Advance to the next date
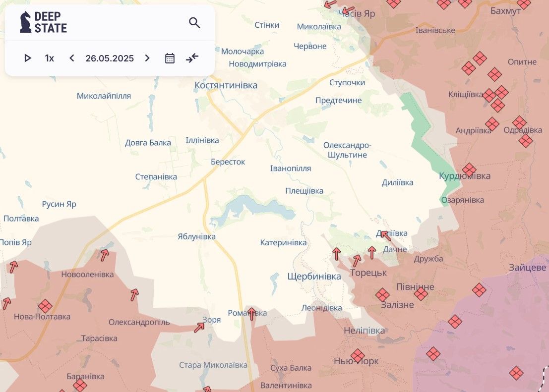Viewport: 549px width, 392px height. click(x=147, y=58)
